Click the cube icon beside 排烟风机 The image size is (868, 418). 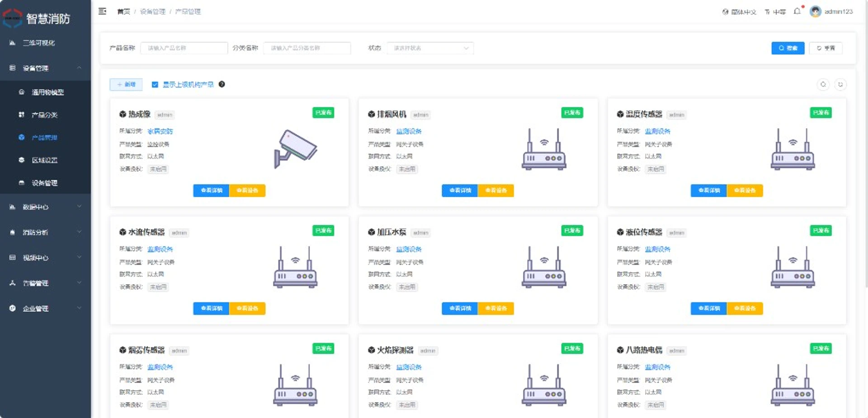(x=372, y=114)
